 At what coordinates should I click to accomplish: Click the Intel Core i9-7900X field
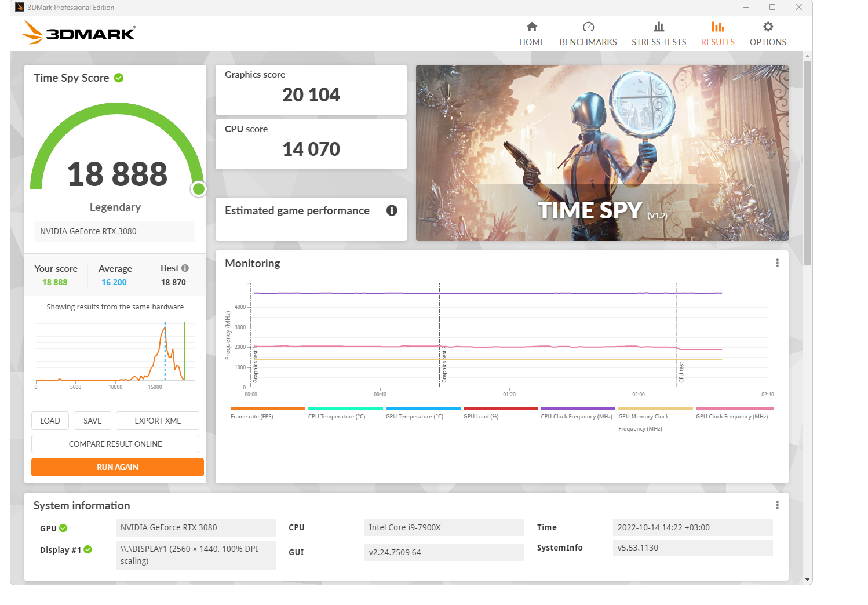click(444, 527)
